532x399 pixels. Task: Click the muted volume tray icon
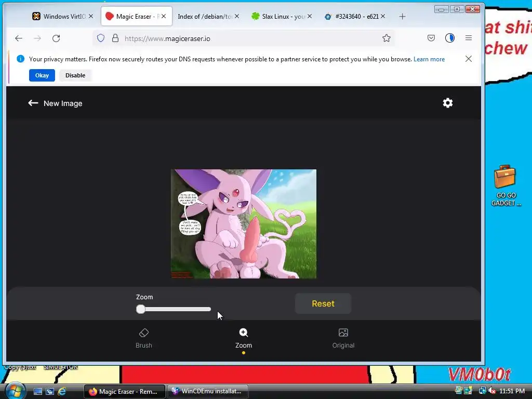491,391
